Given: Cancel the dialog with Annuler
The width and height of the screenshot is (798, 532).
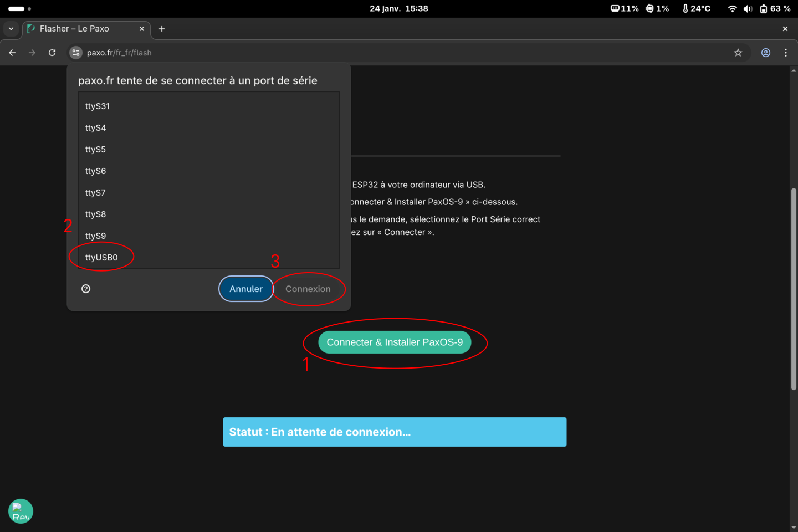Looking at the screenshot, I should [x=245, y=289].
